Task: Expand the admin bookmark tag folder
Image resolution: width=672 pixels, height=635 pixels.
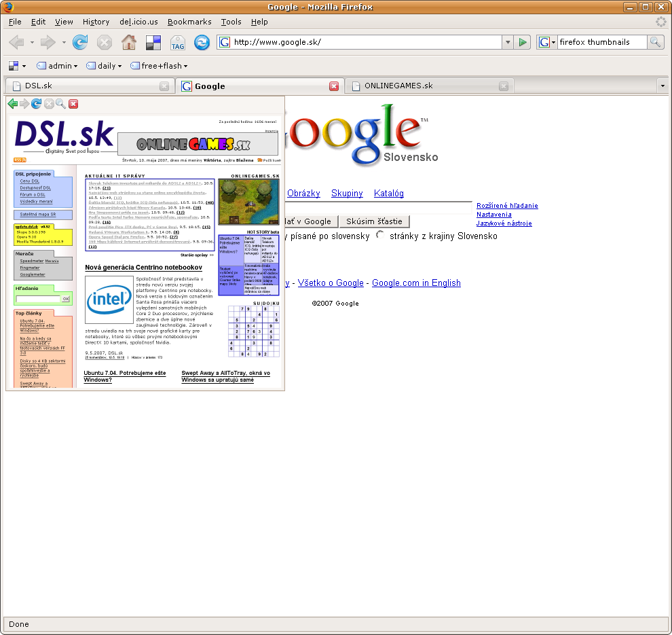Action: pos(57,66)
